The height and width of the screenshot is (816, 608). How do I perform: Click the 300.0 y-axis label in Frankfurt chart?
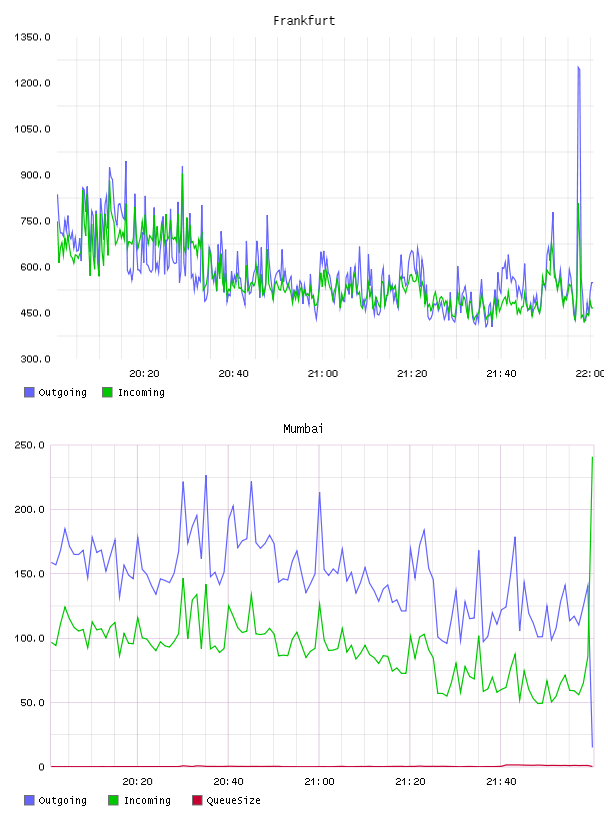(35, 359)
